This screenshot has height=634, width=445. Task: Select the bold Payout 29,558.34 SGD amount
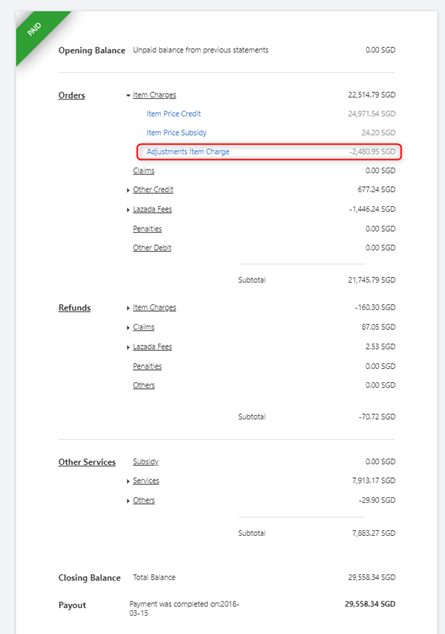point(370,604)
